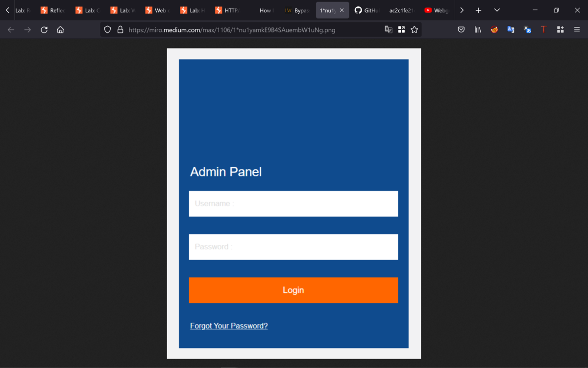This screenshot has height=368, width=588.
Task: Open the browser home page
Action: pos(60,30)
